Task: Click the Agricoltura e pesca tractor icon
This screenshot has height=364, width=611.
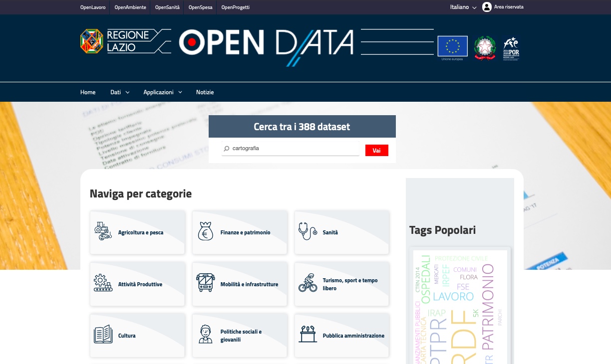Action: (x=103, y=231)
